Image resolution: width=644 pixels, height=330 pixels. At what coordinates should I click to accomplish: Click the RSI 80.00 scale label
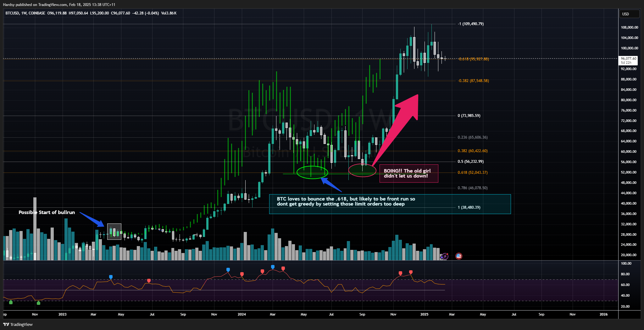[626, 274]
